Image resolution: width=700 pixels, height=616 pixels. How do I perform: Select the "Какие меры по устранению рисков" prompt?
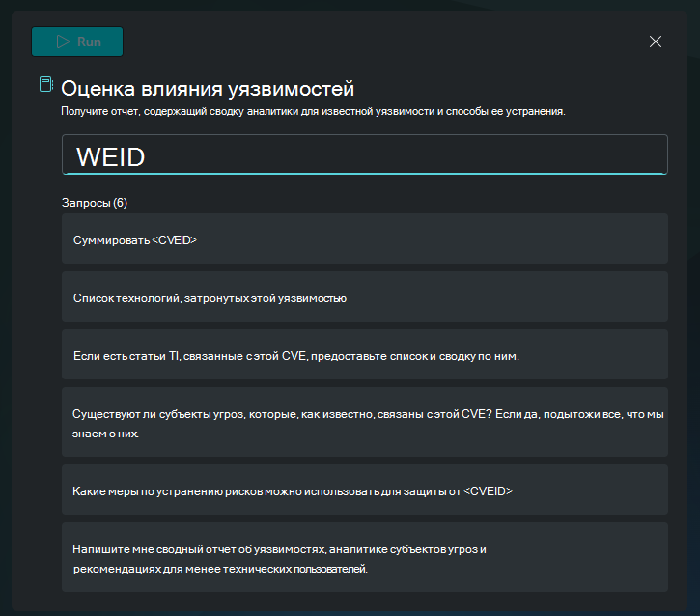click(x=364, y=490)
